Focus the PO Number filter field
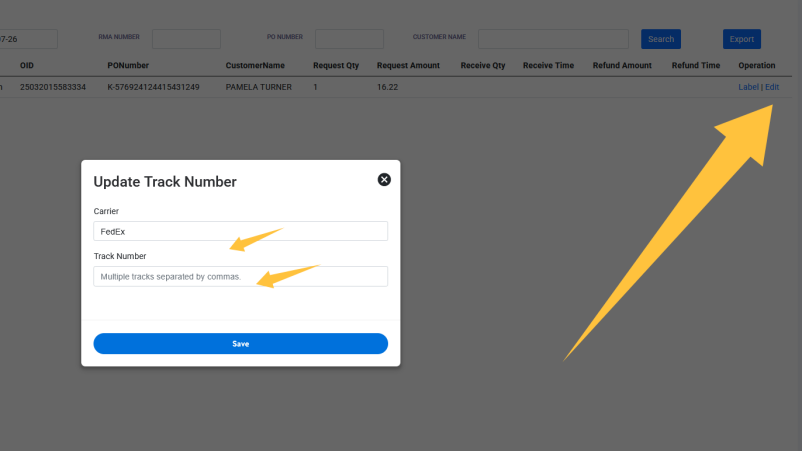This screenshot has height=451, width=802. [x=349, y=39]
